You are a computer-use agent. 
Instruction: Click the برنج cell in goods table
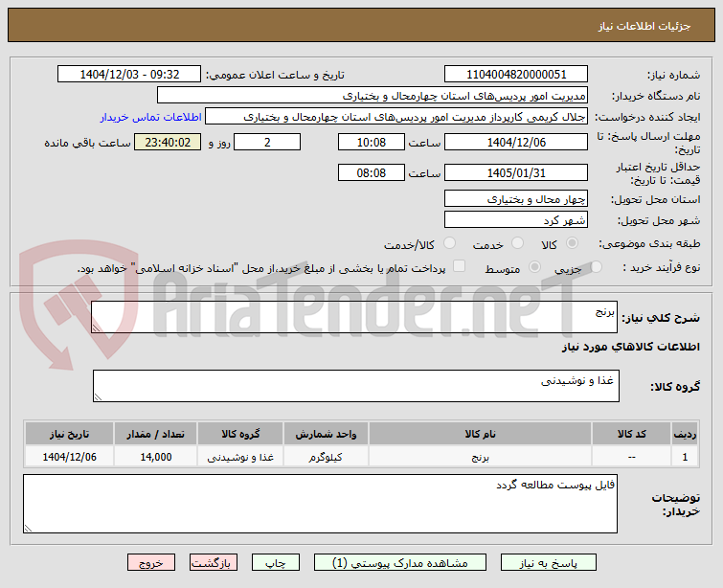pos(480,457)
